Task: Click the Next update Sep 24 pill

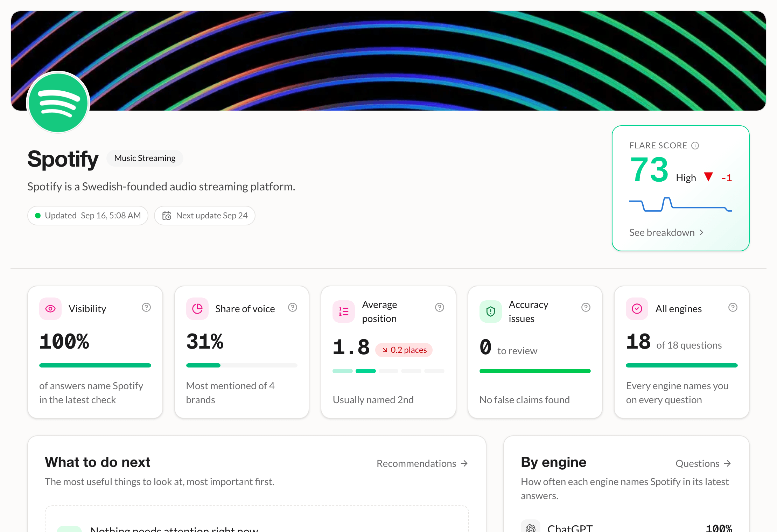Action: tap(205, 216)
